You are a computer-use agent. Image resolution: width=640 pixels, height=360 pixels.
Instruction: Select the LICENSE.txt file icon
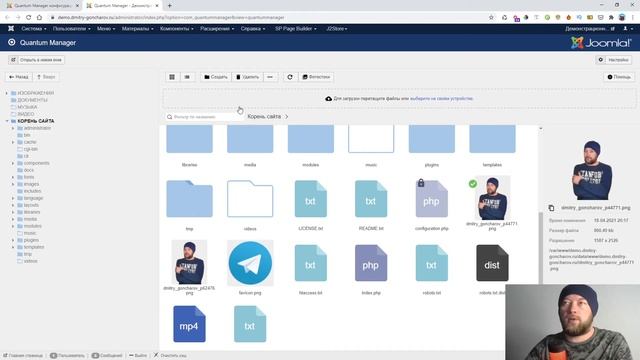pos(311,199)
